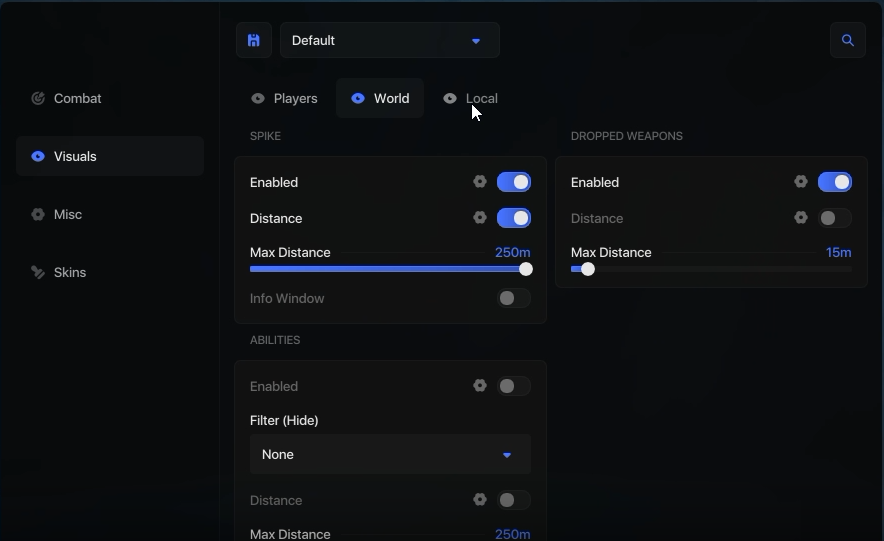Click the eye icon on Players tab
The height and width of the screenshot is (541, 884).
pos(258,98)
